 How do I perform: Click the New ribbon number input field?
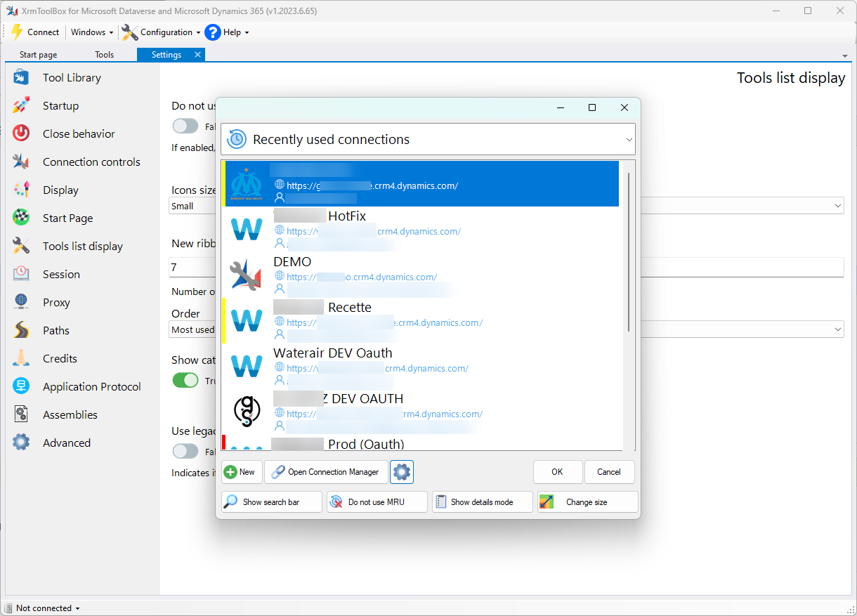(x=506, y=268)
